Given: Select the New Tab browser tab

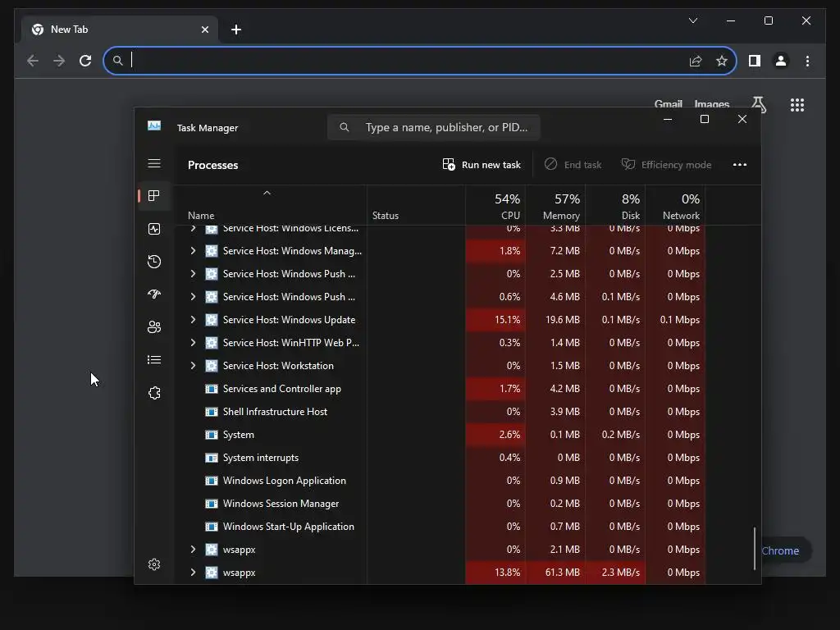Looking at the screenshot, I should [x=120, y=30].
